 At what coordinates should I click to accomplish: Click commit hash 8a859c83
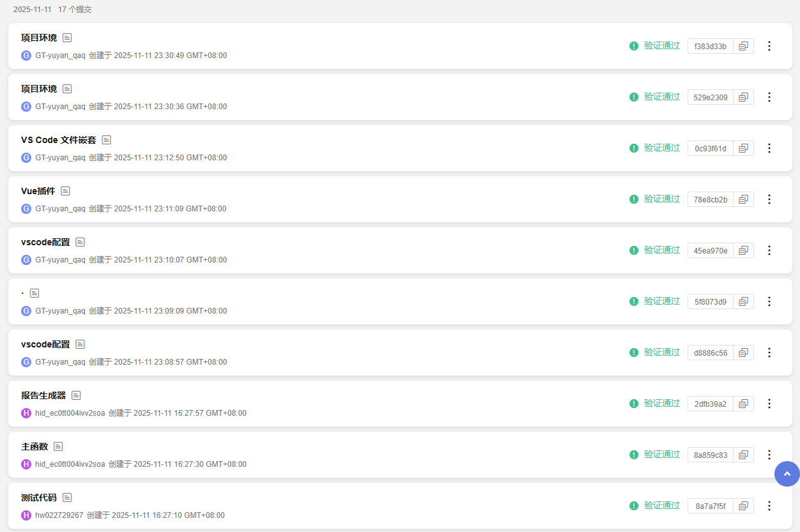click(x=711, y=455)
